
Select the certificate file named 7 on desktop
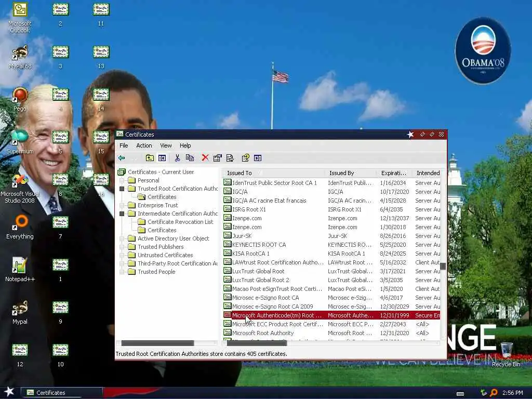coord(60,228)
